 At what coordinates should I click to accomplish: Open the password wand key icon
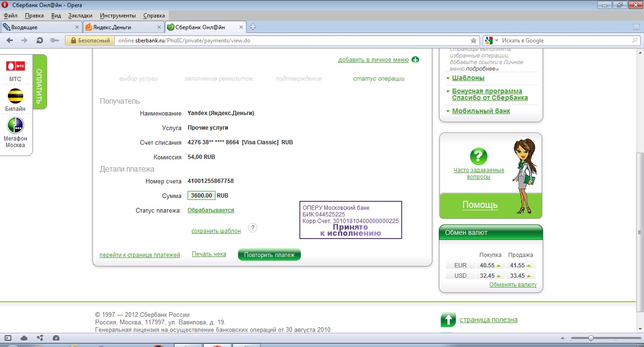[55, 41]
